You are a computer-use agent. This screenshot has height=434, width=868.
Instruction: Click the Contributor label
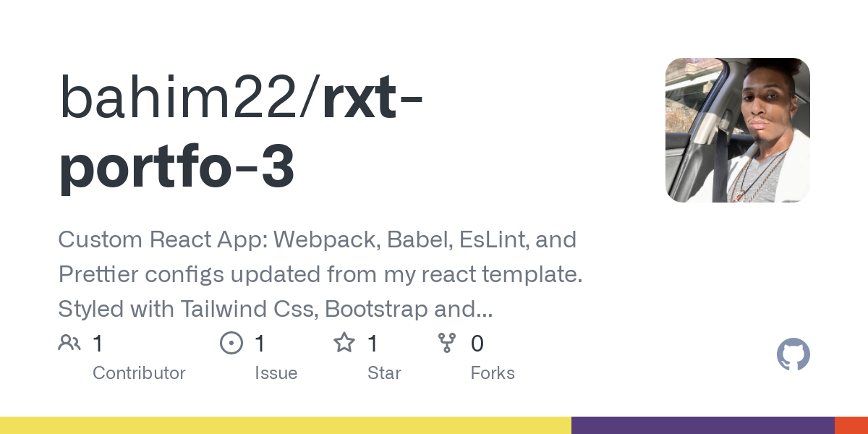[x=139, y=373]
